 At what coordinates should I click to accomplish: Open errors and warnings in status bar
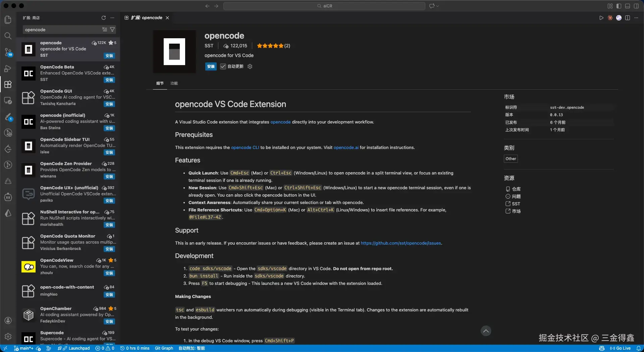(x=105, y=348)
